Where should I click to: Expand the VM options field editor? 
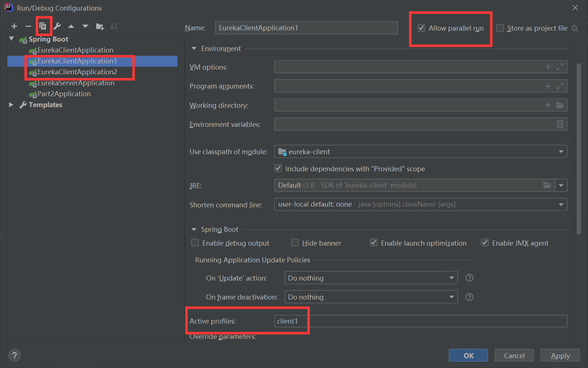(x=560, y=67)
